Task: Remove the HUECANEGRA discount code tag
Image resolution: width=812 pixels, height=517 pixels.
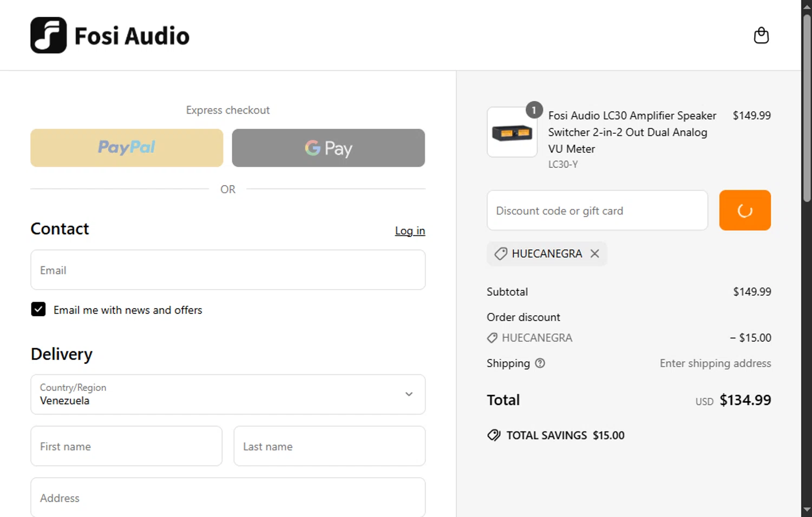Action: pyautogui.click(x=594, y=253)
